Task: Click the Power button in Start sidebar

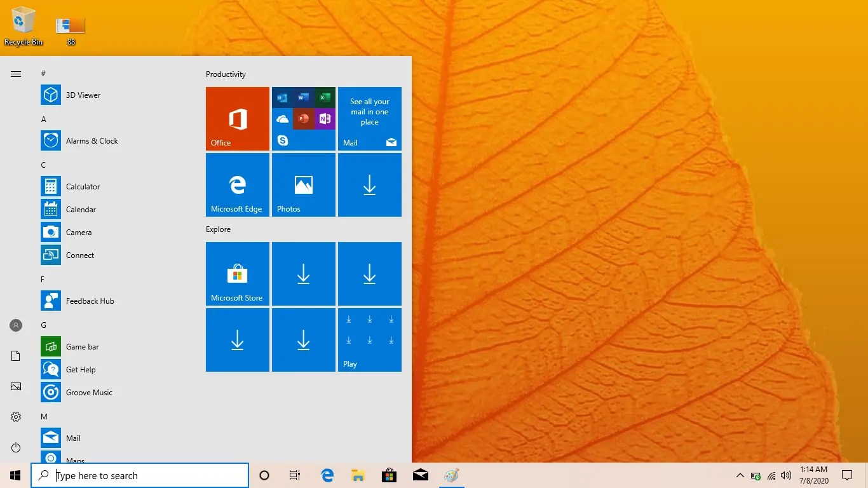Action: pos(16,447)
